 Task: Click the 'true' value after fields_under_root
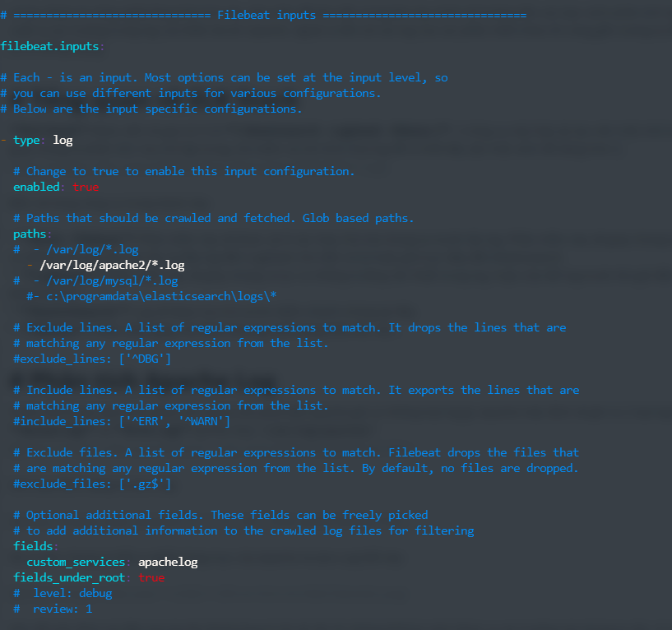tap(151, 577)
